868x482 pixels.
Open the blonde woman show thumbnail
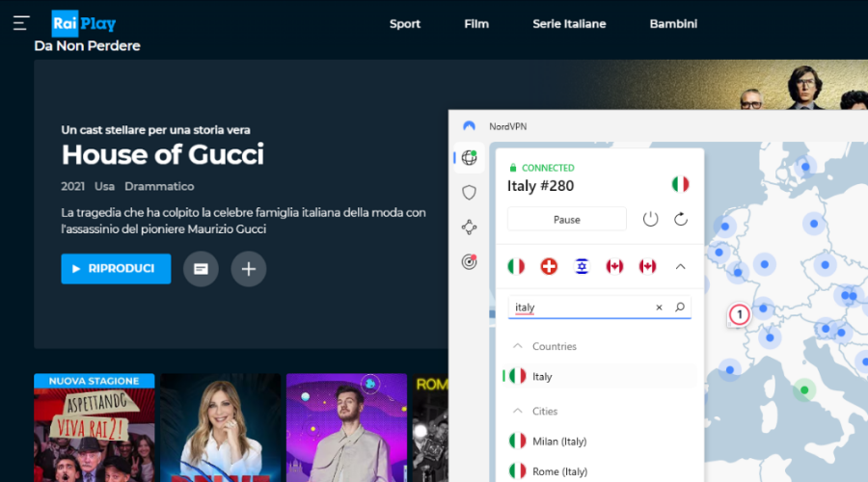pyautogui.click(x=220, y=428)
